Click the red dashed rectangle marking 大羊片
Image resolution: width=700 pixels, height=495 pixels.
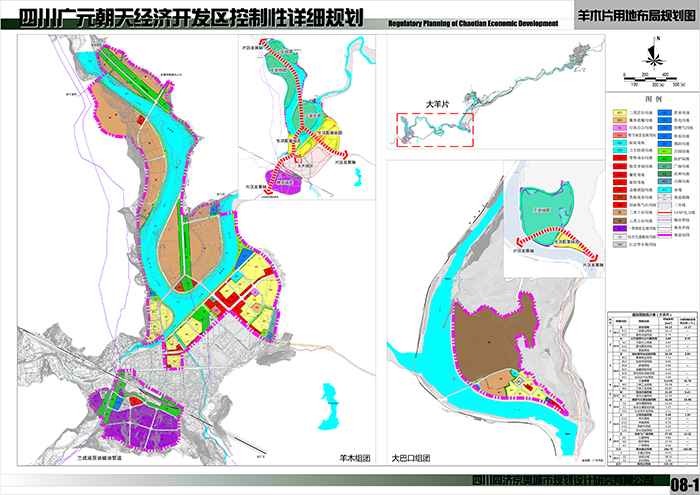(435, 129)
